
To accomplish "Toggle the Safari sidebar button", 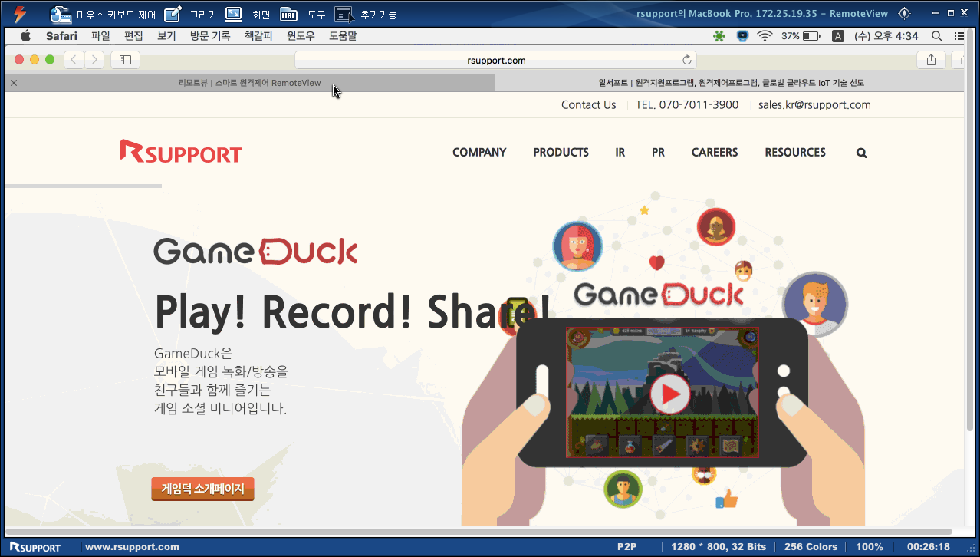I will click(126, 59).
